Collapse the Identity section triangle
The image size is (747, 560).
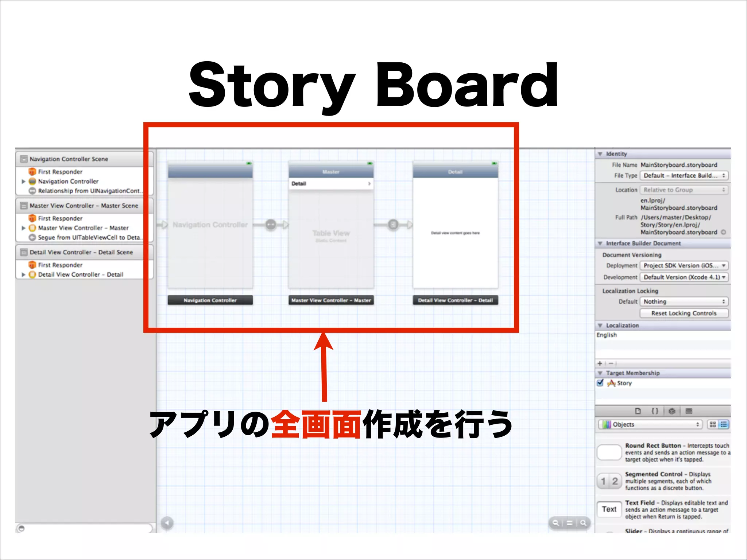pos(600,154)
